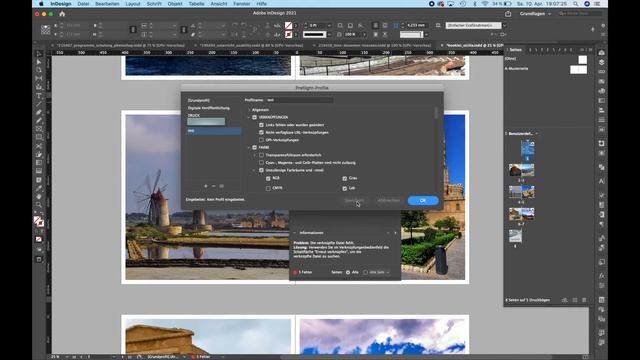Uncheck the RGB color space checkbox

[268, 178]
